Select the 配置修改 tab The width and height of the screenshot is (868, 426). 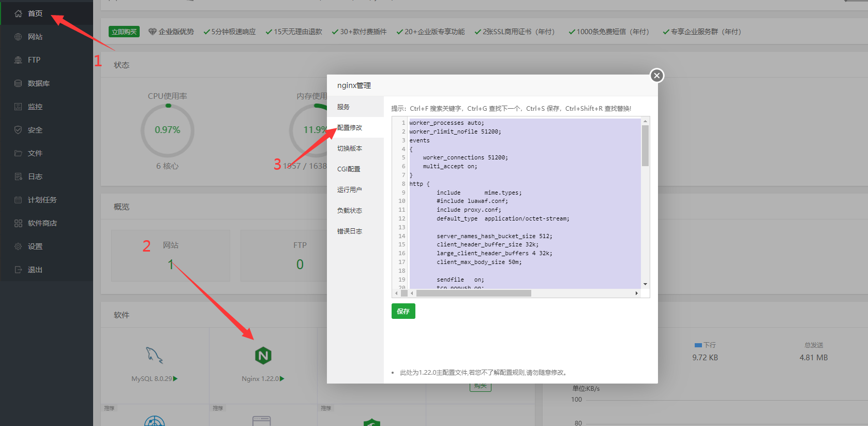(x=355, y=127)
